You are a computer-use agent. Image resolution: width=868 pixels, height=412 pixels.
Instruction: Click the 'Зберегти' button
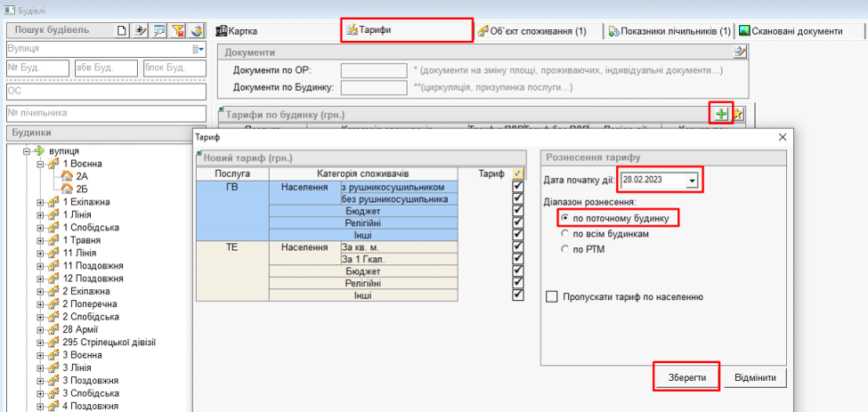[686, 377]
